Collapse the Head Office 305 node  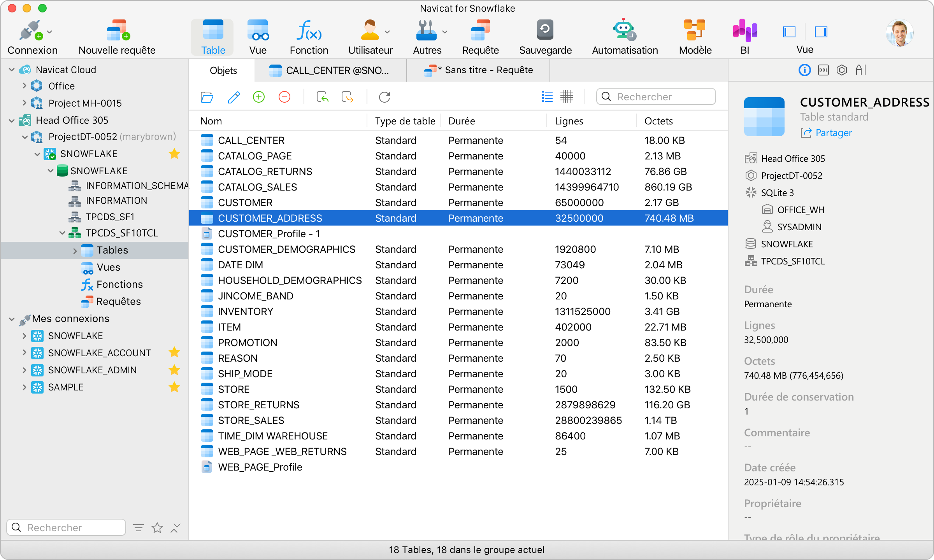click(x=12, y=121)
